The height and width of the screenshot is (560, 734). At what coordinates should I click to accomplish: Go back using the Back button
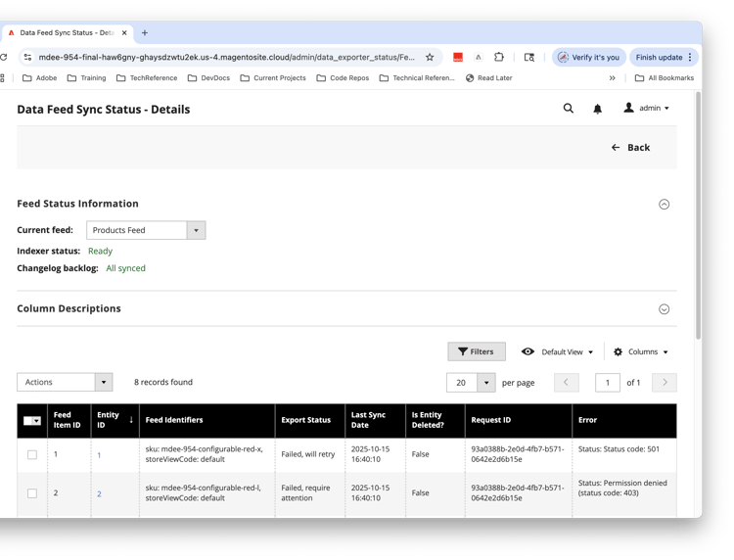coord(630,148)
